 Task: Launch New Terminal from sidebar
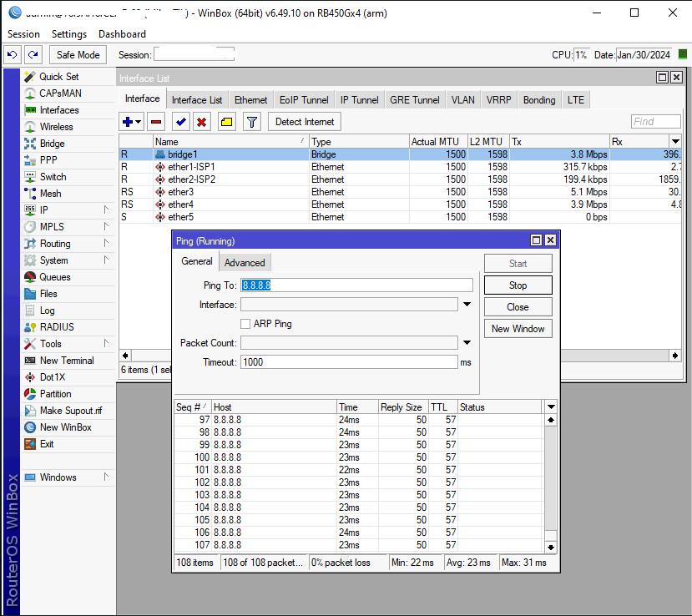[67, 361]
